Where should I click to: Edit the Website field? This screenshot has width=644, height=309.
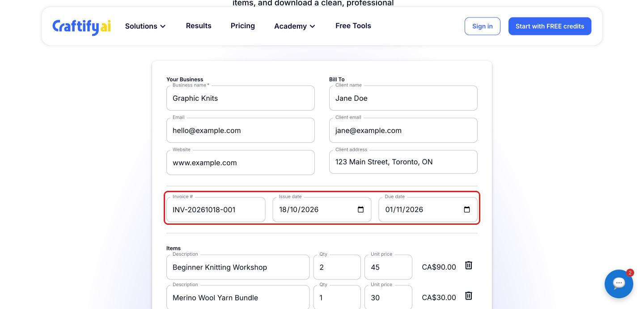point(241,163)
